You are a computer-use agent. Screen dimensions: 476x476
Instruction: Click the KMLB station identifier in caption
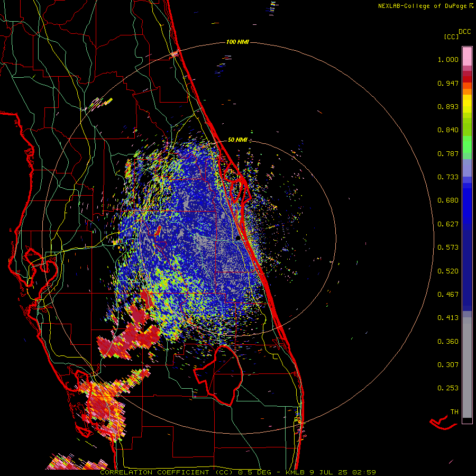(296, 472)
